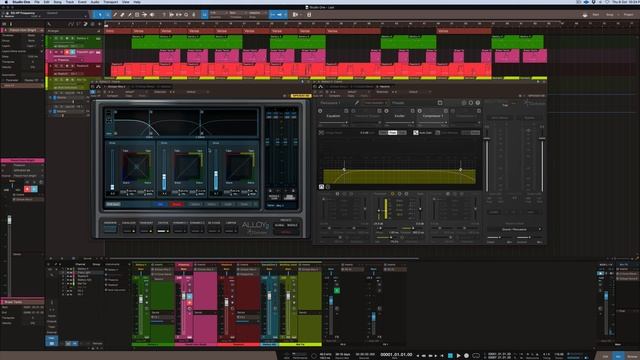This screenshot has width=640, height=360.
Task: Open the File menu
Action: coord(37,2)
